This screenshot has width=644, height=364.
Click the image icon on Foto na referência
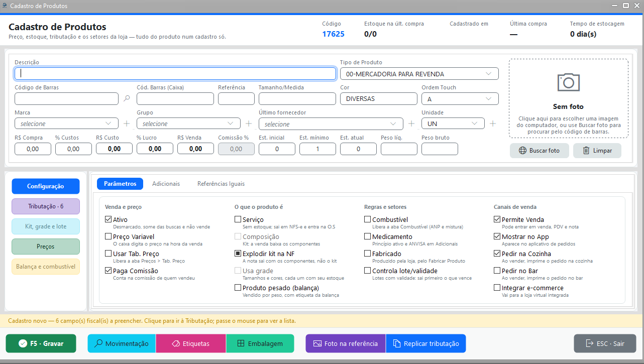point(317,343)
